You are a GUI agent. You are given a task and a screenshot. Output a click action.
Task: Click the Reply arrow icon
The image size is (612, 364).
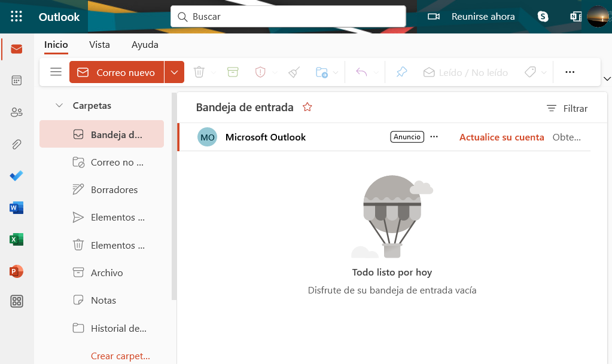pos(361,72)
